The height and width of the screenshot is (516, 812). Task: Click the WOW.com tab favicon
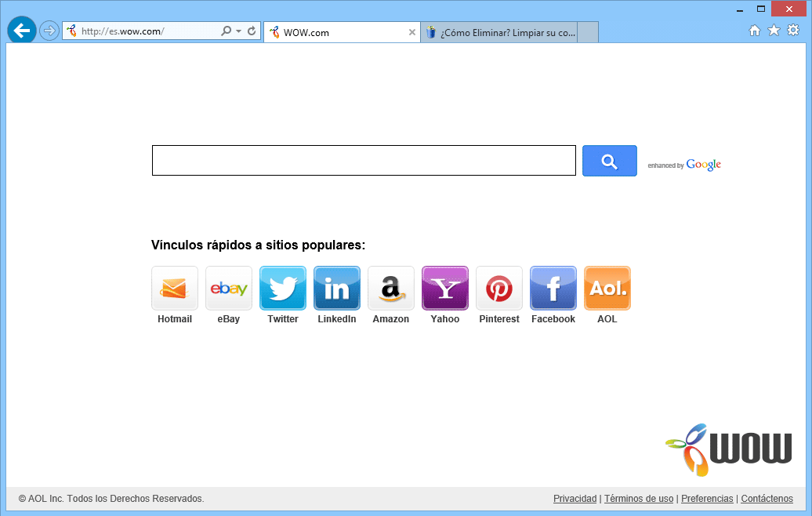click(x=274, y=32)
